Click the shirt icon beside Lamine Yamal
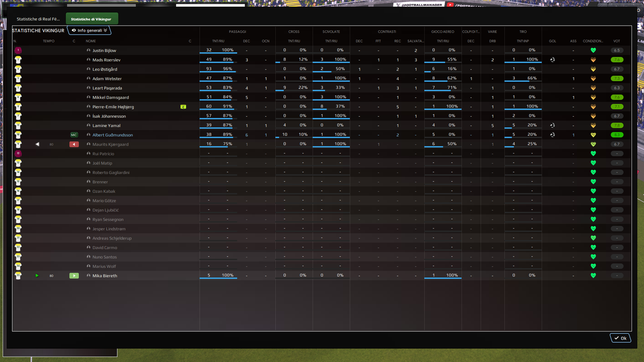644x362 pixels. pos(18,125)
